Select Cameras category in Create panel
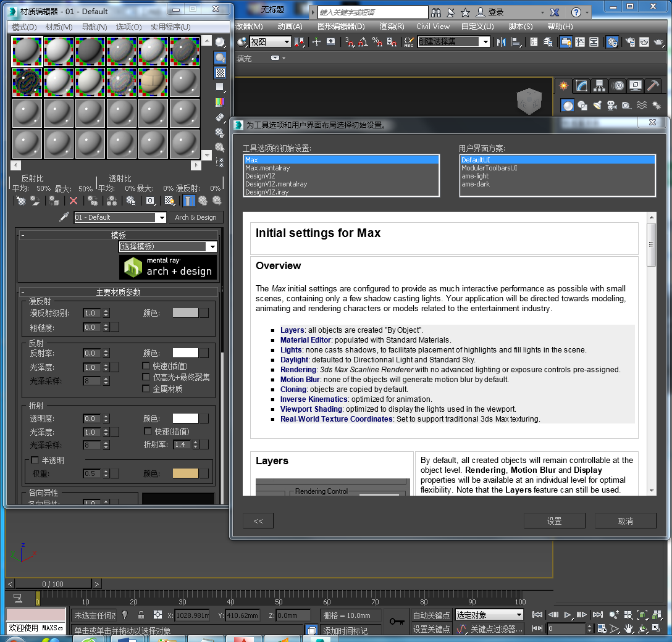Screen dimensions: 672x642 point(612,106)
